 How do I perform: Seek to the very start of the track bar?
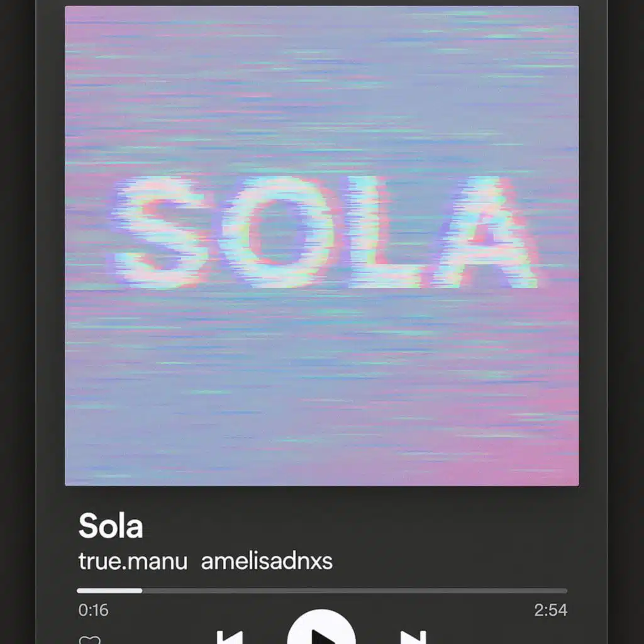pyautogui.click(x=78, y=591)
